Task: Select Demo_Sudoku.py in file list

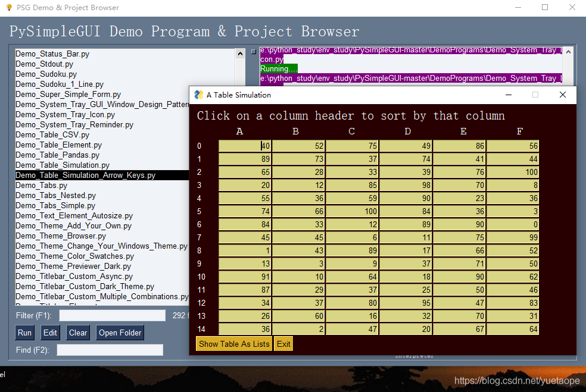Action: (x=46, y=74)
